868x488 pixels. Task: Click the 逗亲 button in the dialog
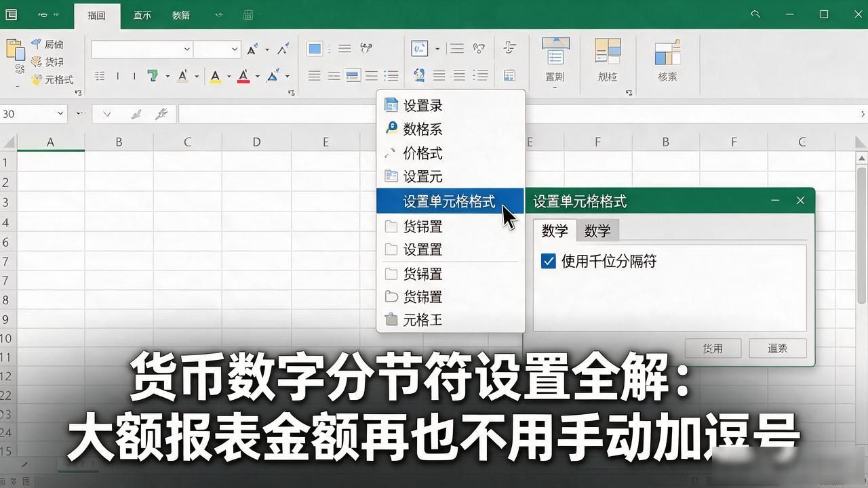pos(778,348)
